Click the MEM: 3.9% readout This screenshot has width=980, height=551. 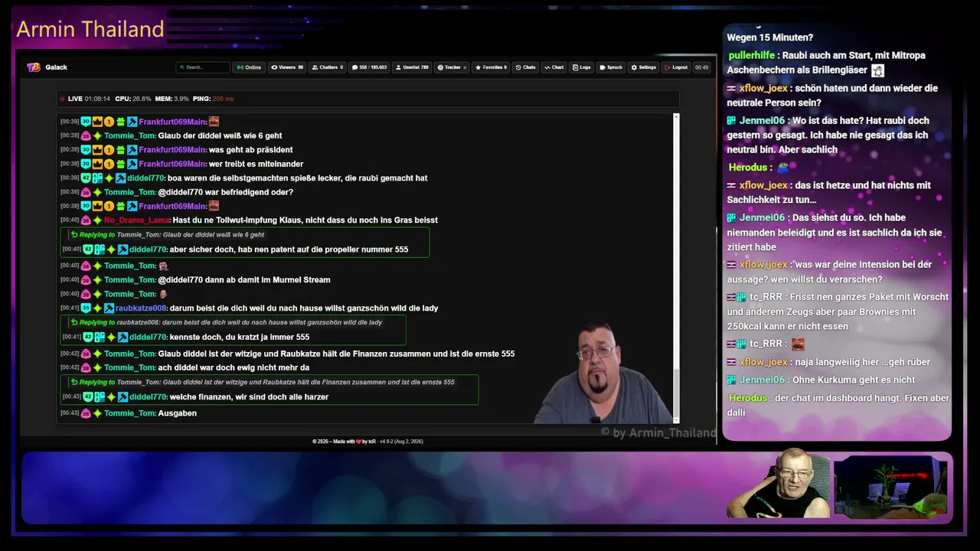tap(171, 99)
